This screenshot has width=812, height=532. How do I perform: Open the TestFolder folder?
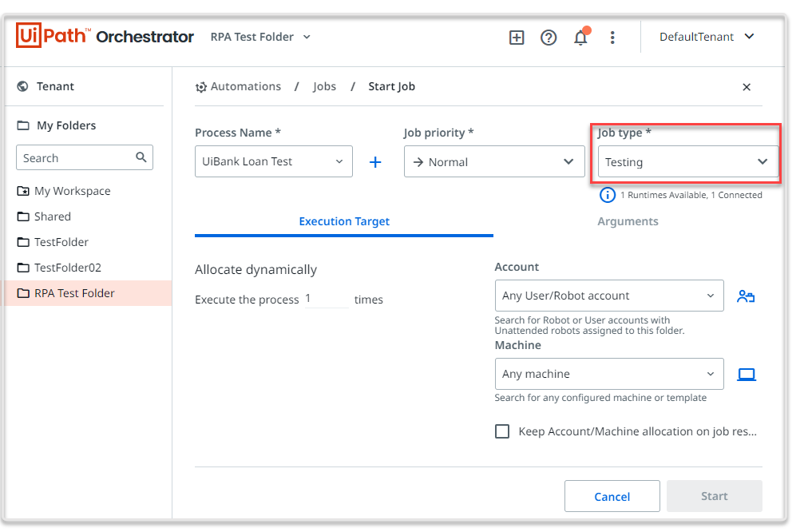(61, 242)
